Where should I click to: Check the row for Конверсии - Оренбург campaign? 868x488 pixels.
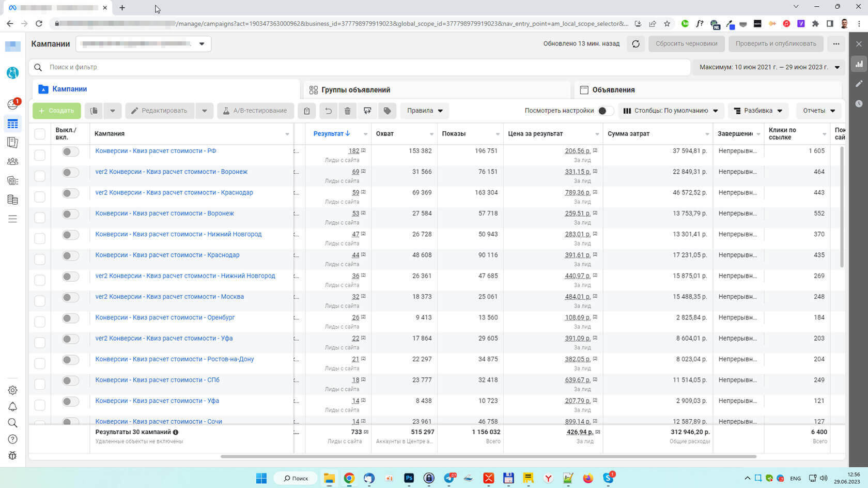click(x=40, y=322)
